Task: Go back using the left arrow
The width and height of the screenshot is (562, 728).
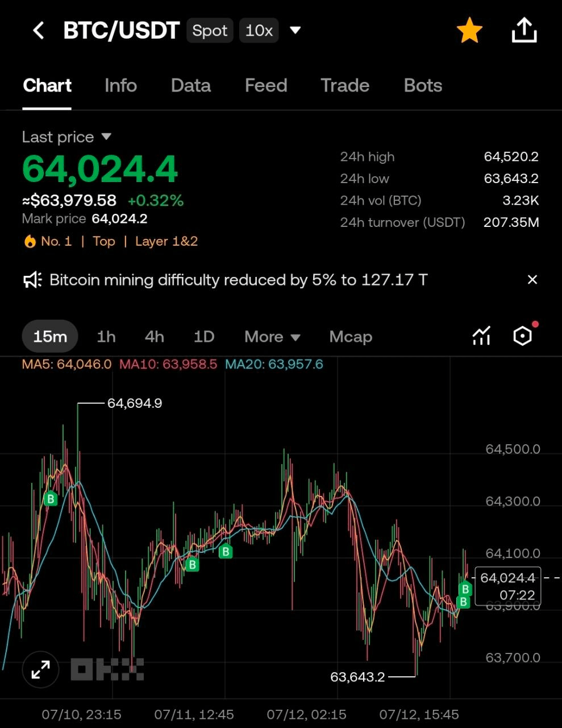Action: [x=38, y=30]
